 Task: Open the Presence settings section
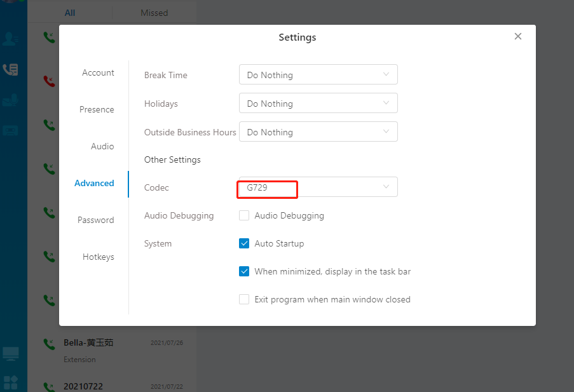click(97, 109)
